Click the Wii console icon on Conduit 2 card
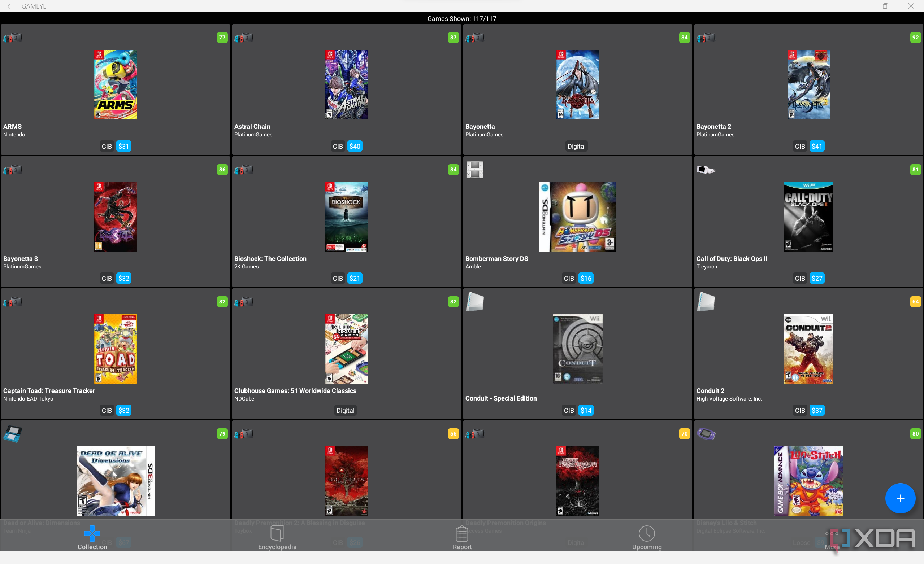 [706, 302]
